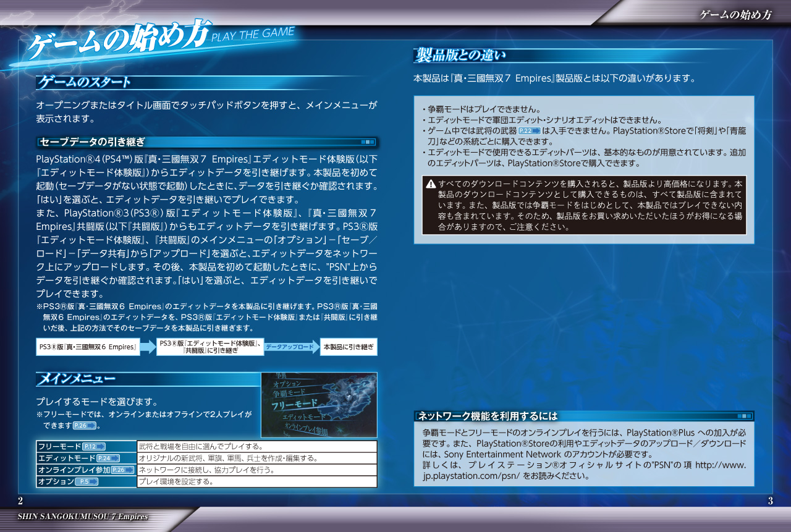The image size is (791, 532).
Task: Click the ネットワーク機能を利用するには heading
Action: point(488,416)
